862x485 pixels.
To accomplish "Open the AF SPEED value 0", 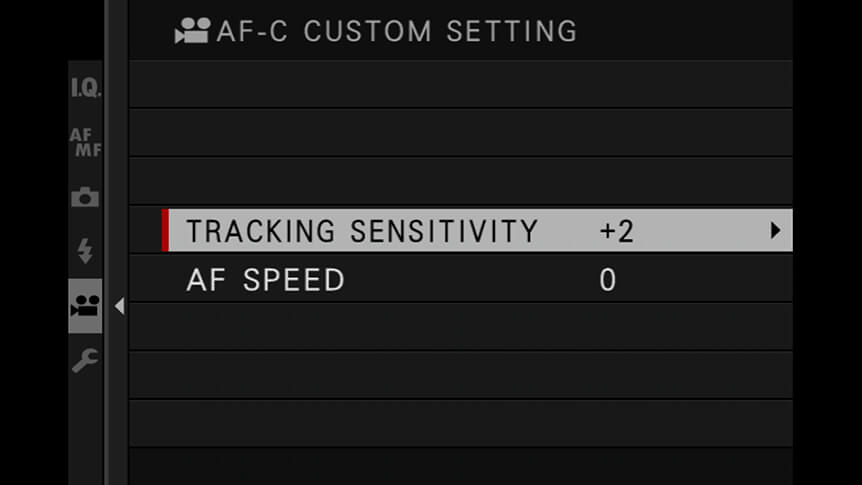I will pos(607,280).
